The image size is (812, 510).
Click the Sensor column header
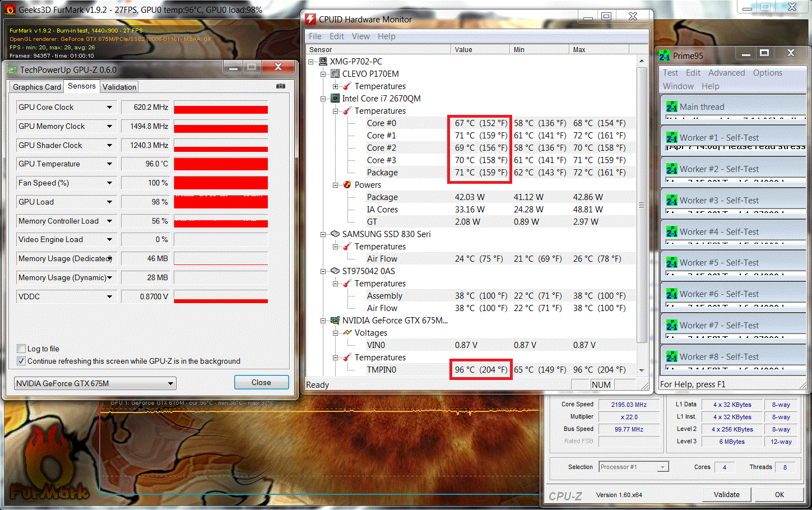pyautogui.click(x=379, y=50)
